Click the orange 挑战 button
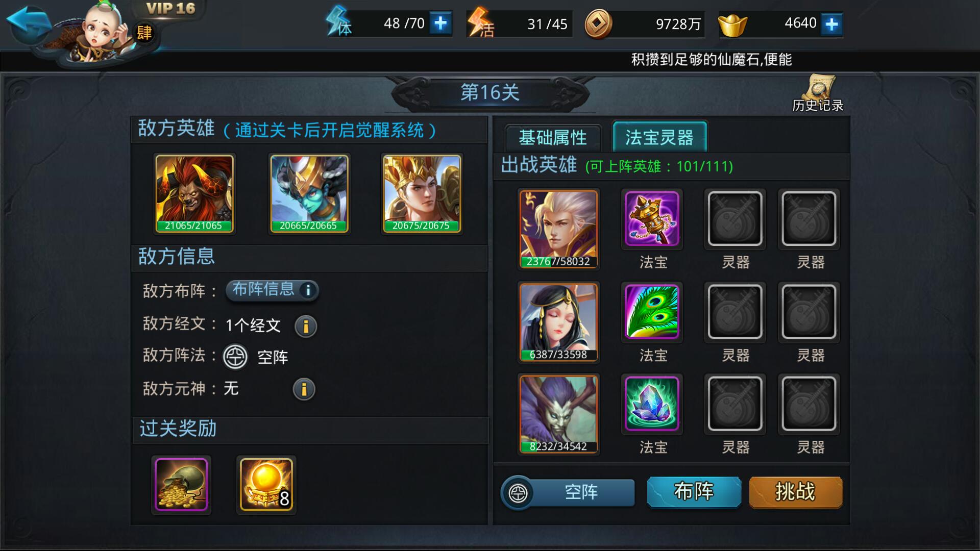 coord(795,492)
